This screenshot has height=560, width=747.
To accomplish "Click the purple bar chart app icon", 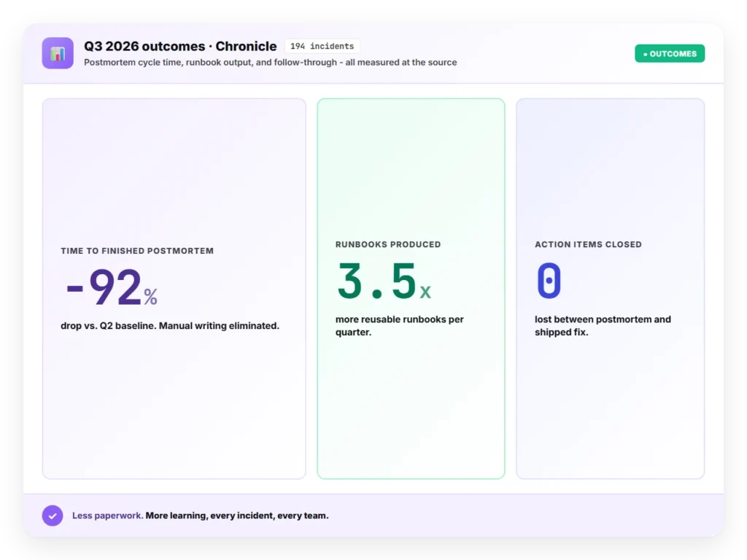I will point(58,53).
